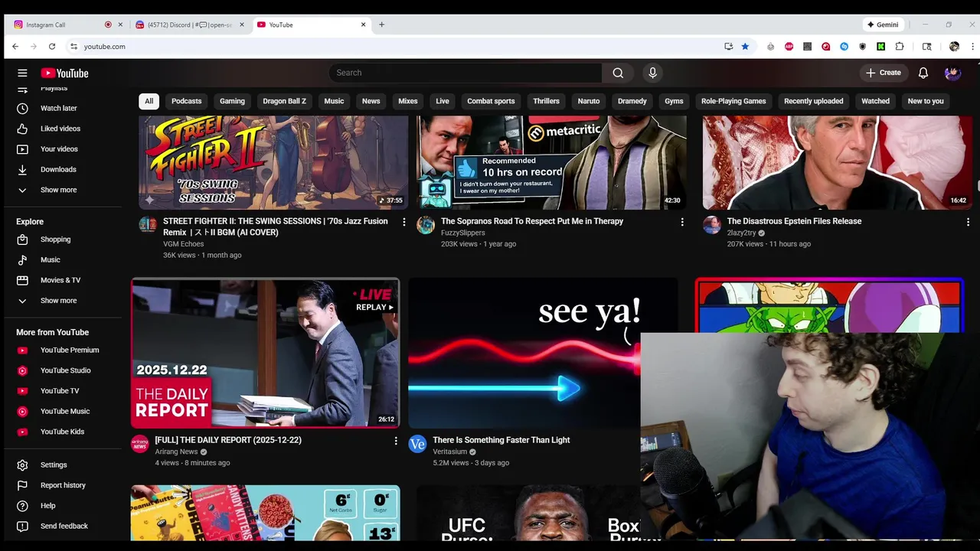Open Shopping under Explore

[55, 240]
